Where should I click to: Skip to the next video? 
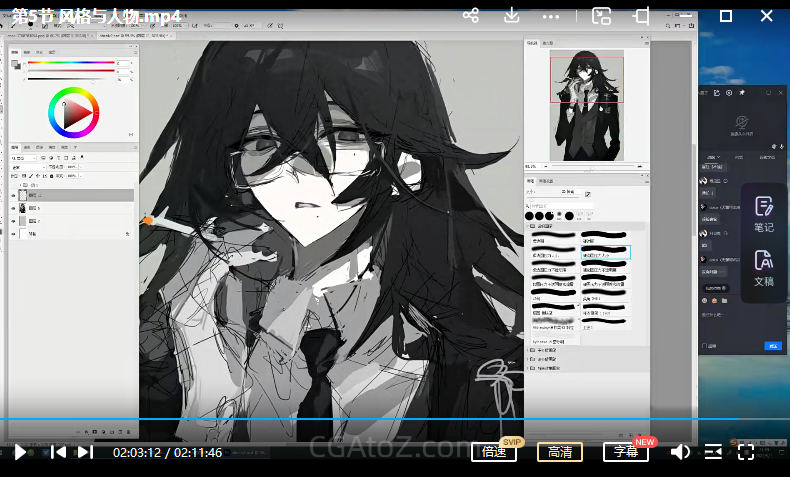[x=85, y=452]
